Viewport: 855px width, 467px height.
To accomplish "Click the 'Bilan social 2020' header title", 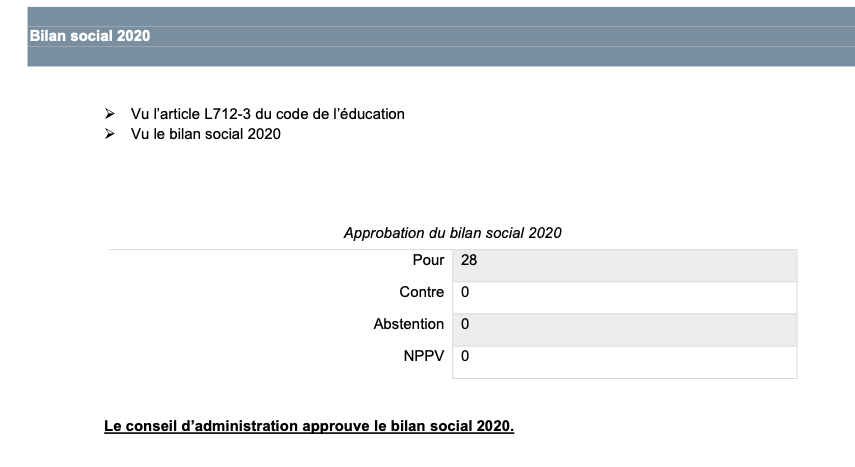I will tap(90, 36).
